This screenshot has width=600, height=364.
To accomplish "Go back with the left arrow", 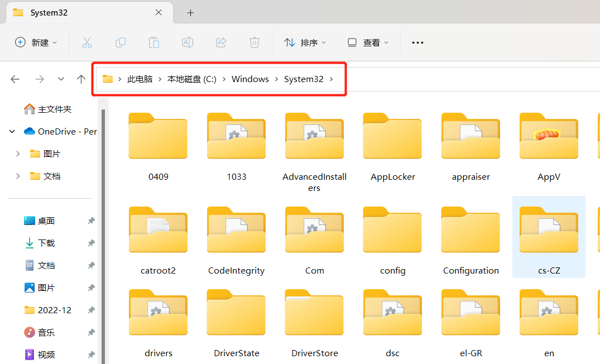I will [x=15, y=79].
